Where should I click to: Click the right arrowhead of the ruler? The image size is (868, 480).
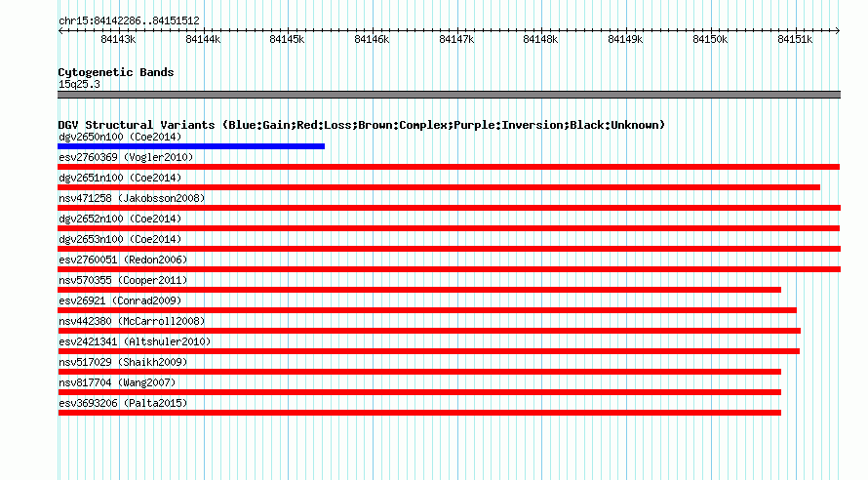tap(838, 30)
